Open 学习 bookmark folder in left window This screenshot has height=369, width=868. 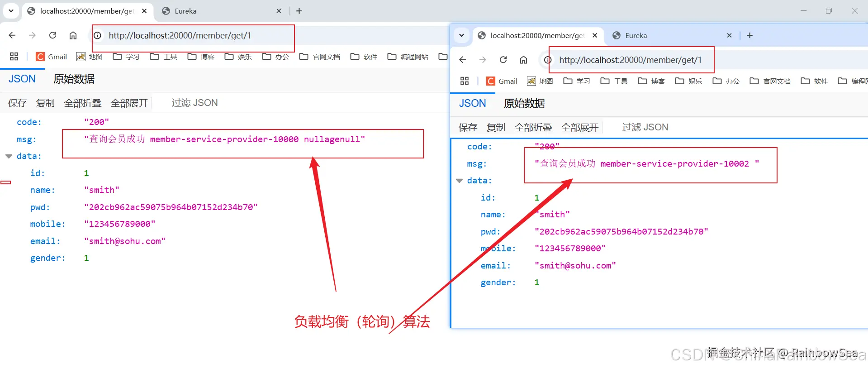click(126, 57)
